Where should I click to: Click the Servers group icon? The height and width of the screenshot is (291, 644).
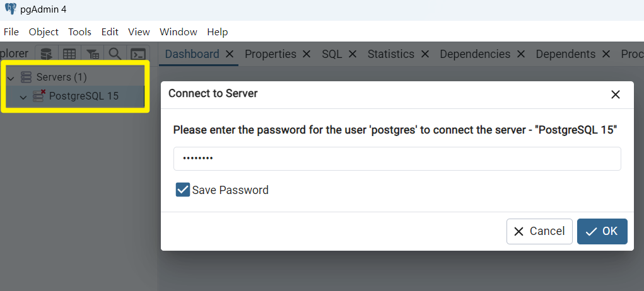(26, 77)
